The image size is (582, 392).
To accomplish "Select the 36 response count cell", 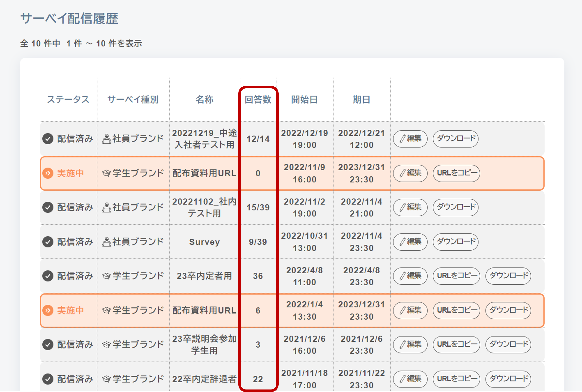I will point(258,276).
